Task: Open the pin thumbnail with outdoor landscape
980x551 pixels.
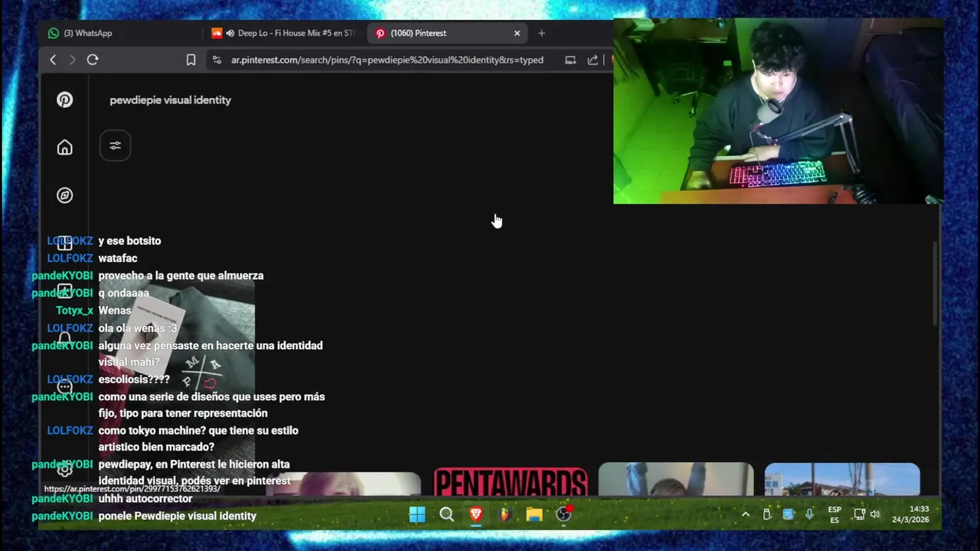Action: pyautogui.click(x=842, y=479)
